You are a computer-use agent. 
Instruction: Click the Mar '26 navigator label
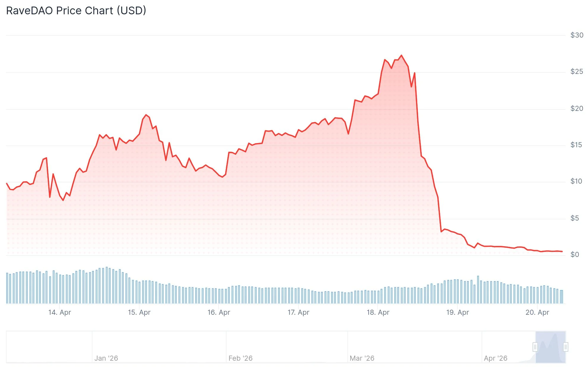(x=362, y=358)
